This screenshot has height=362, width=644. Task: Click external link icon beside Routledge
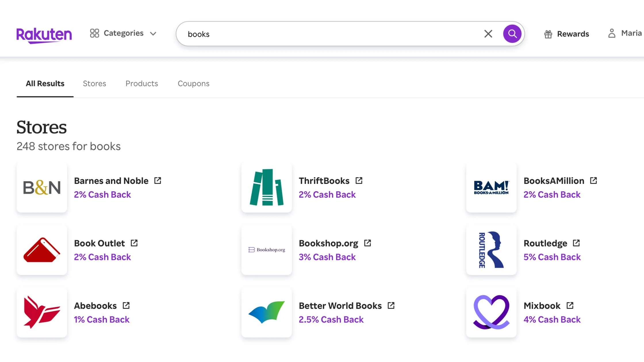pyautogui.click(x=576, y=243)
